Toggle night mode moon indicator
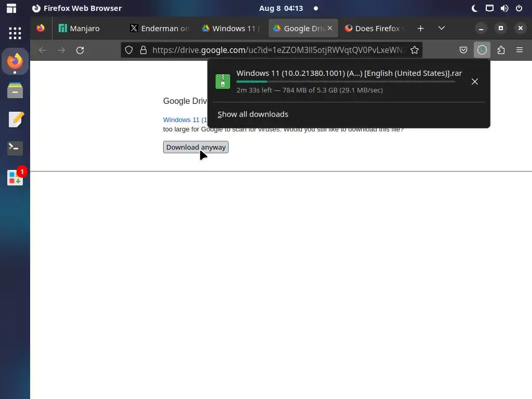Image resolution: width=532 pixels, height=399 pixels. [x=475, y=8]
